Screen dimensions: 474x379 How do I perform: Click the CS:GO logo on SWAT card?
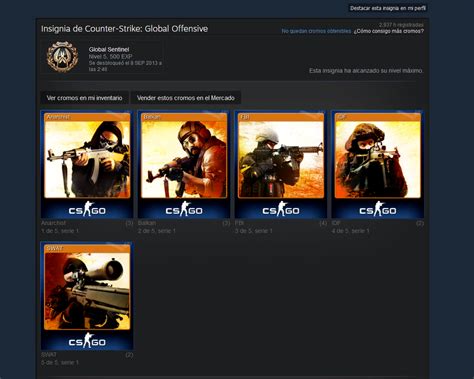[x=87, y=340]
